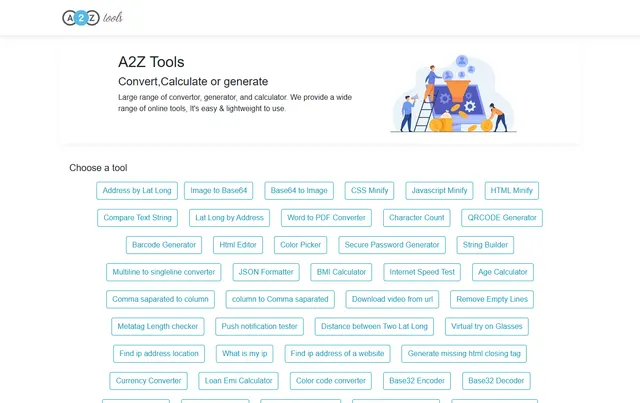
Task: Select Lat Long by Address
Action: pos(229,218)
